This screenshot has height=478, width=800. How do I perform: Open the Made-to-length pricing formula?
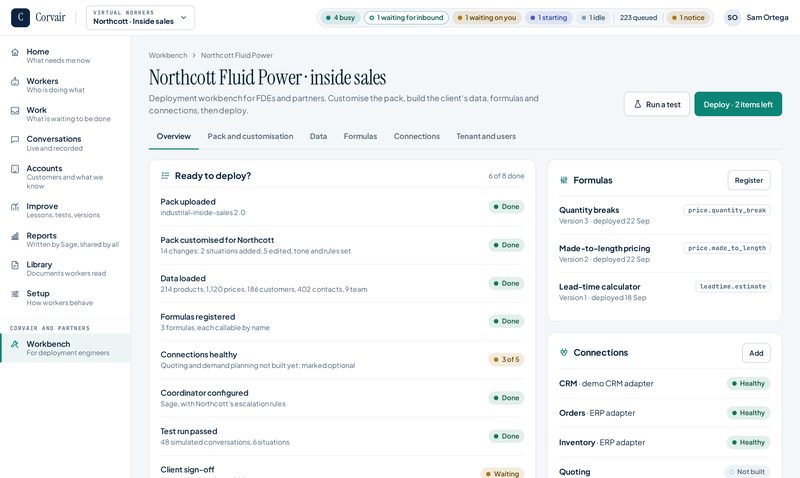664,254
